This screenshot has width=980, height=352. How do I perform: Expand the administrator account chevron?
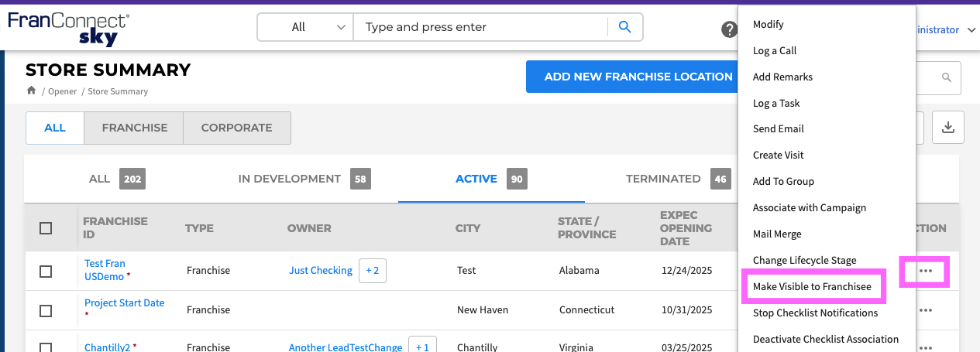[972, 30]
